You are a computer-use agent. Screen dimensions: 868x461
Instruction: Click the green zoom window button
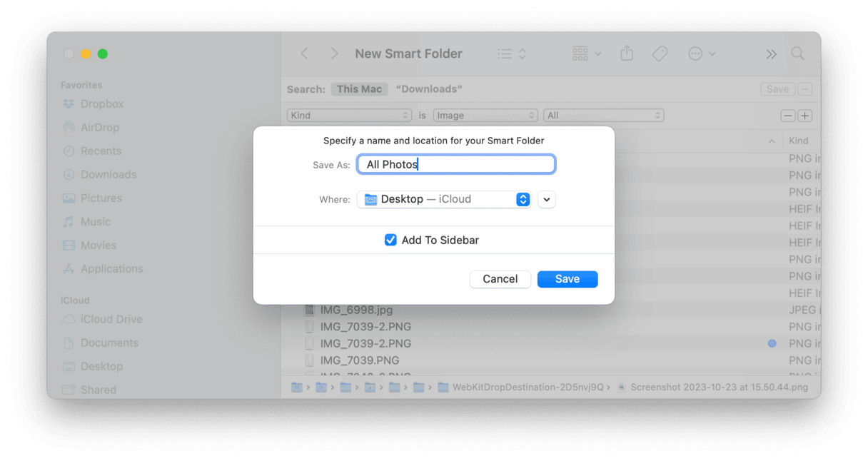(103, 54)
